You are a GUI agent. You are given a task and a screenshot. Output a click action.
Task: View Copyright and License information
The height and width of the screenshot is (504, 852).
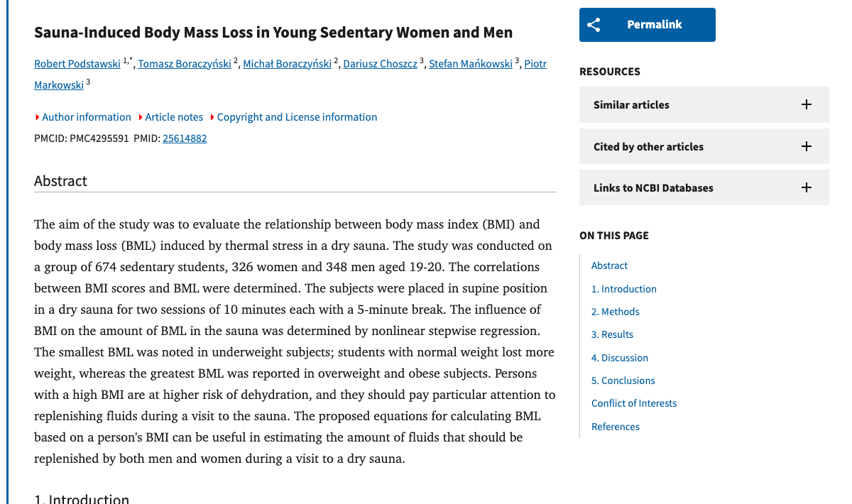297,116
